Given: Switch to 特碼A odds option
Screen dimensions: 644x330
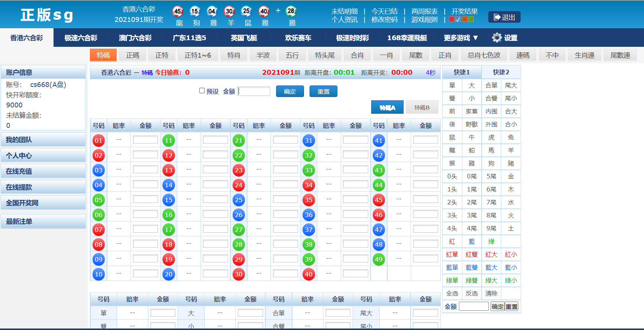Looking at the screenshot, I should (387, 107).
